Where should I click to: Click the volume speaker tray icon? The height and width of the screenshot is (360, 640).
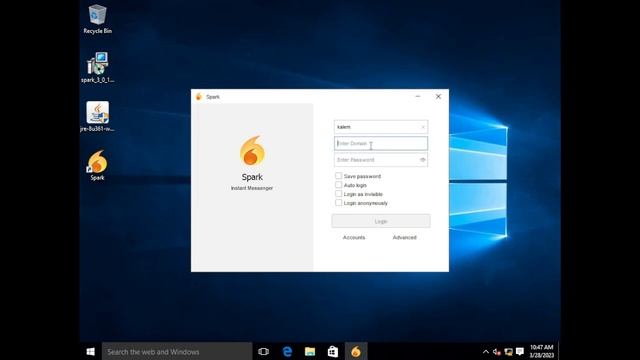(496, 351)
